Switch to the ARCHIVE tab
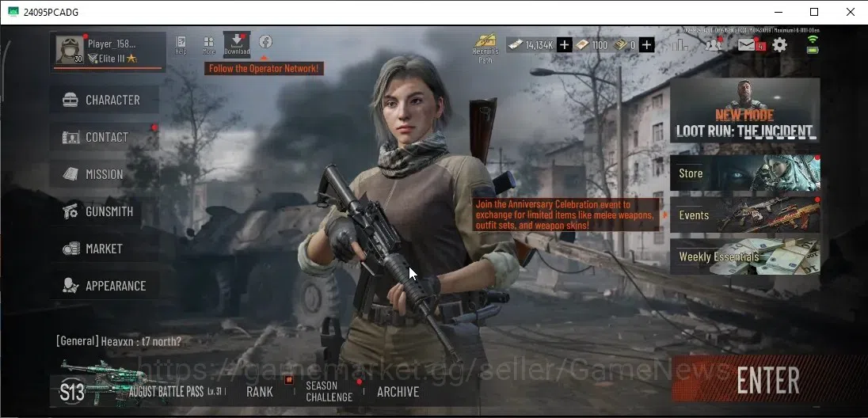The height and width of the screenshot is (418, 868). coord(398,391)
